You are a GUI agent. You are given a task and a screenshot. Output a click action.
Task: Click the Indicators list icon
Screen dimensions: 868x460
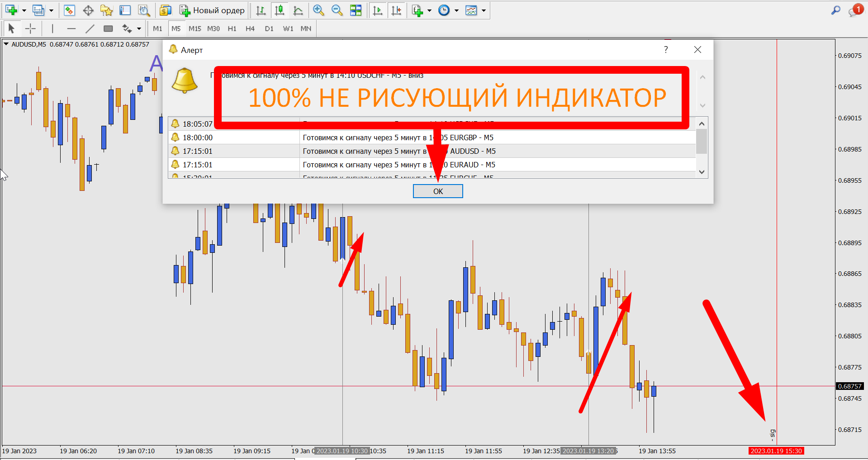[x=417, y=10]
